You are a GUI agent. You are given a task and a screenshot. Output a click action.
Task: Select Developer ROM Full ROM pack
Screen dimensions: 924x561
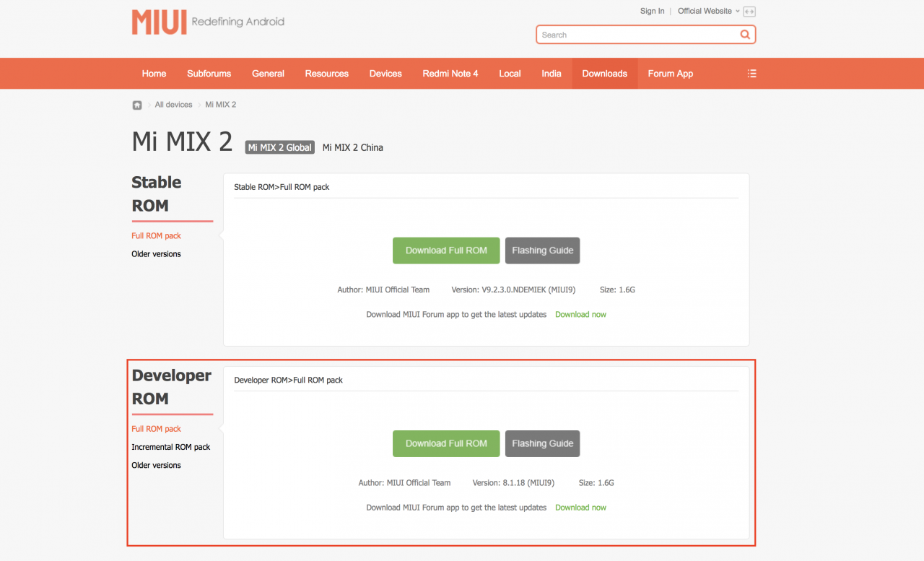click(x=156, y=429)
